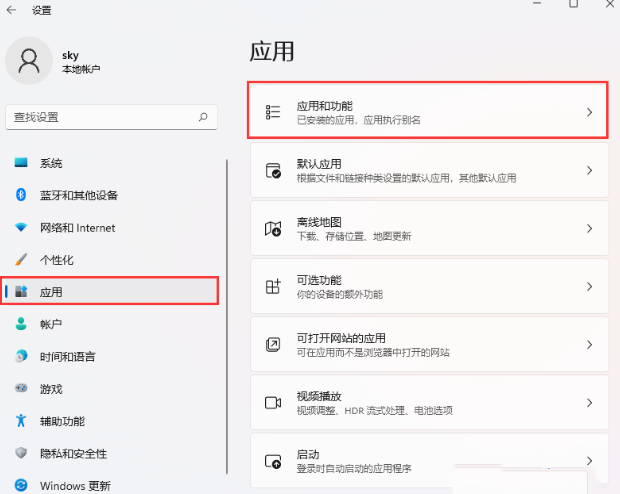Screen dimensions: 620x494
Task: Click the 本地帐户 label
Action: tap(81, 69)
